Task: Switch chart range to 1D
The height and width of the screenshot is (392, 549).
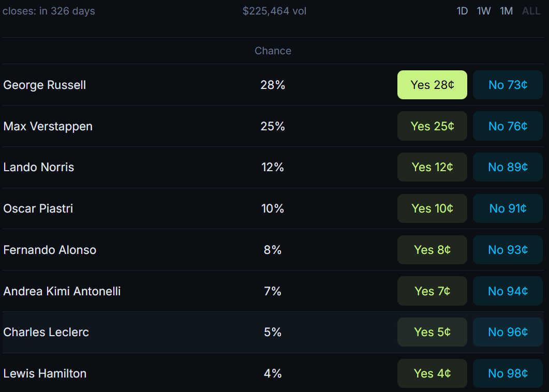Action: [x=462, y=11]
